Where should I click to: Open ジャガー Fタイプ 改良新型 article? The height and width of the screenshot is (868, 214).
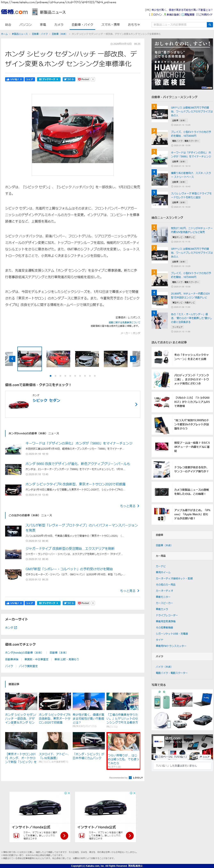70,548
